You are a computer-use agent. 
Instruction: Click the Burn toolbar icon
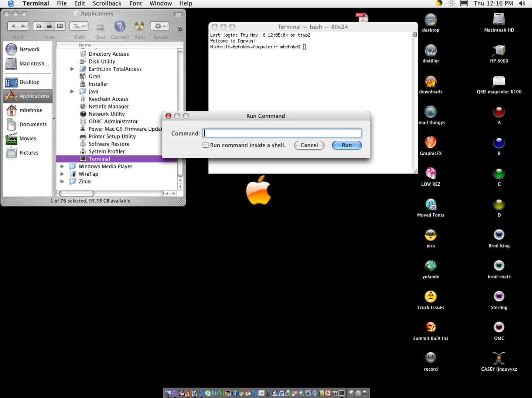139,26
